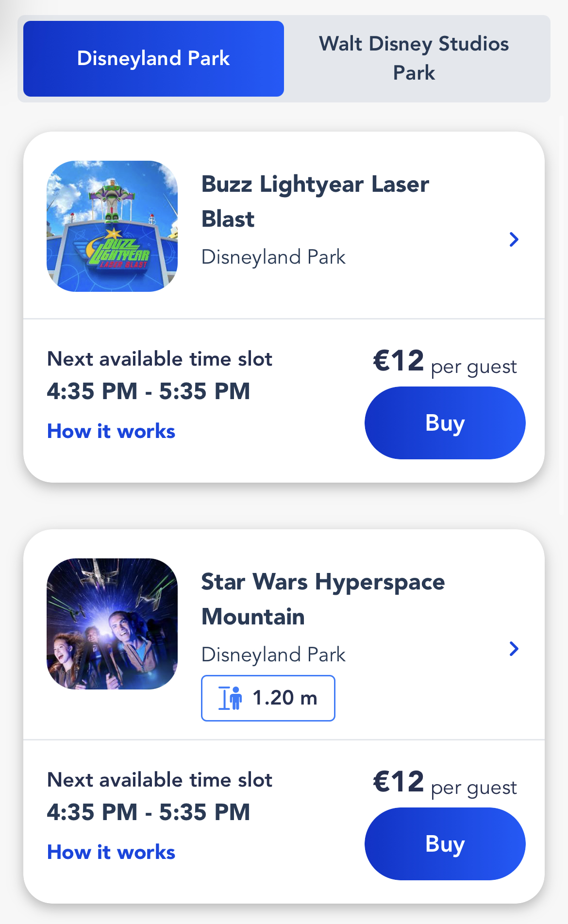This screenshot has height=924, width=568.
Task: Tap Disneyland Park subtitle under Buzz Lightyear
Action: click(x=273, y=257)
